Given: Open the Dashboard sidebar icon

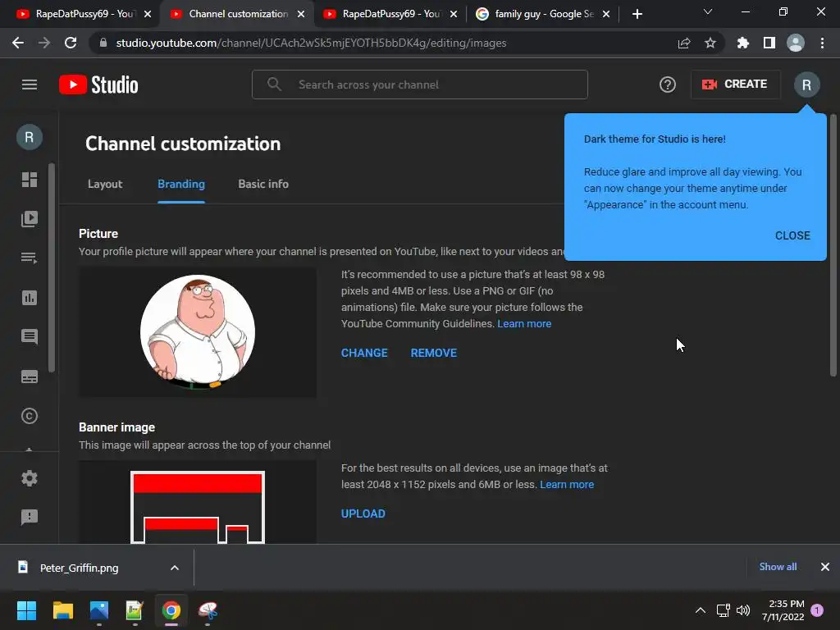Looking at the screenshot, I should (30, 180).
